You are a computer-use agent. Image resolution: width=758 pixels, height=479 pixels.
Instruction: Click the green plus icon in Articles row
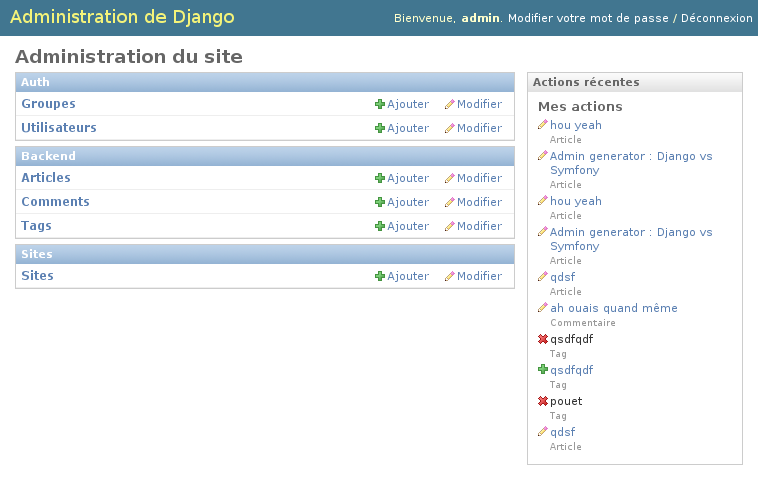(x=380, y=178)
